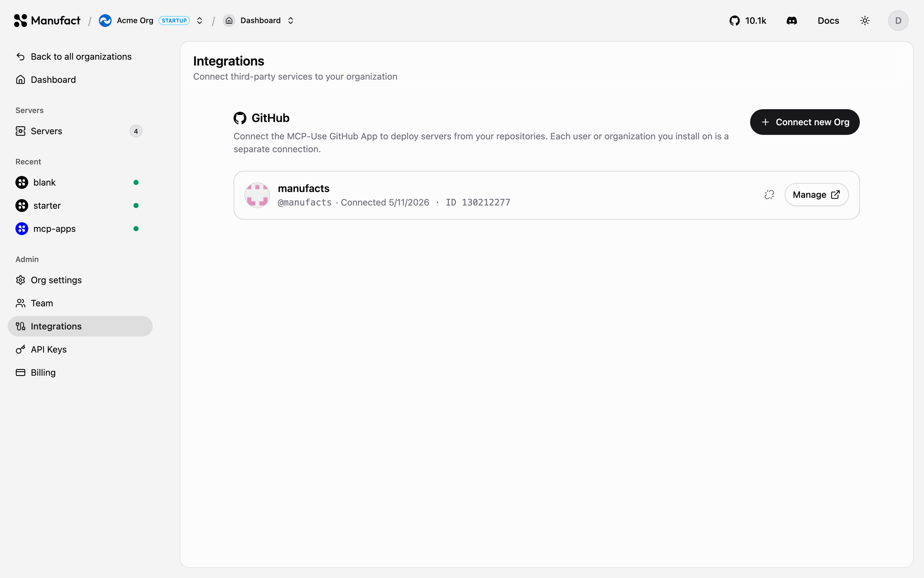Viewport: 924px width, 578px height.
Task: Click the green status dot for blank
Action: coord(136,182)
